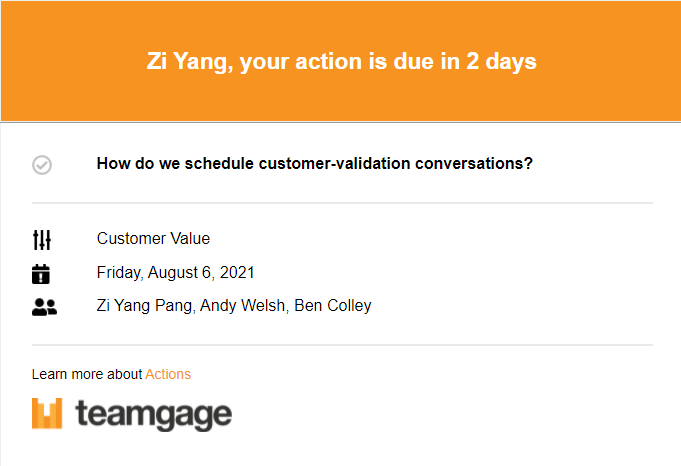This screenshot has width=681, height=466.
Task: Click the divider below the action title
Action: [342, 203]
